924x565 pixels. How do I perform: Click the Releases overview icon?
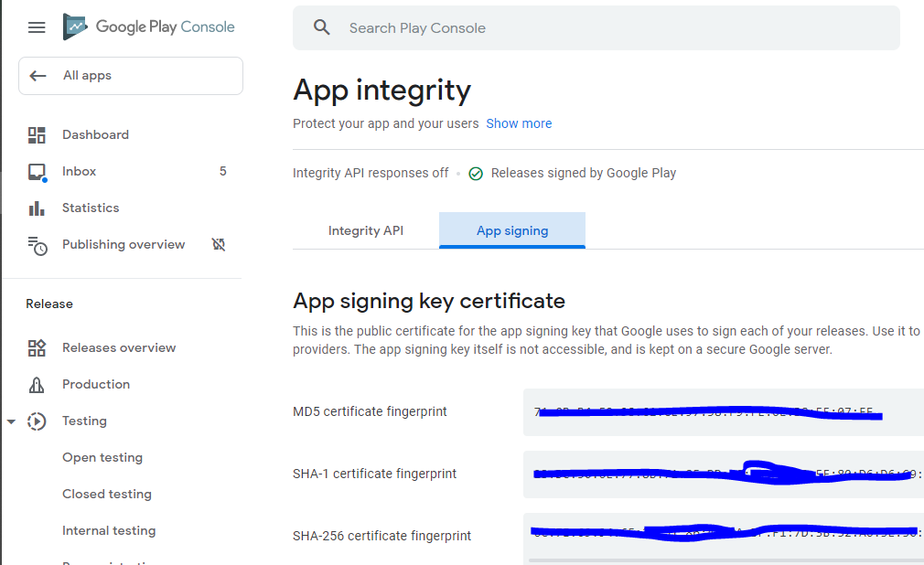[x=37, y=348]
